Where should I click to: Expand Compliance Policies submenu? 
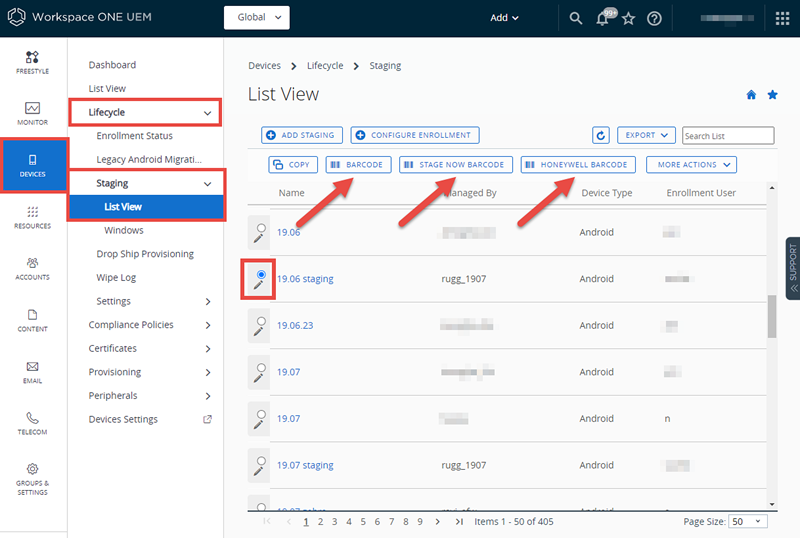point(208,325)
